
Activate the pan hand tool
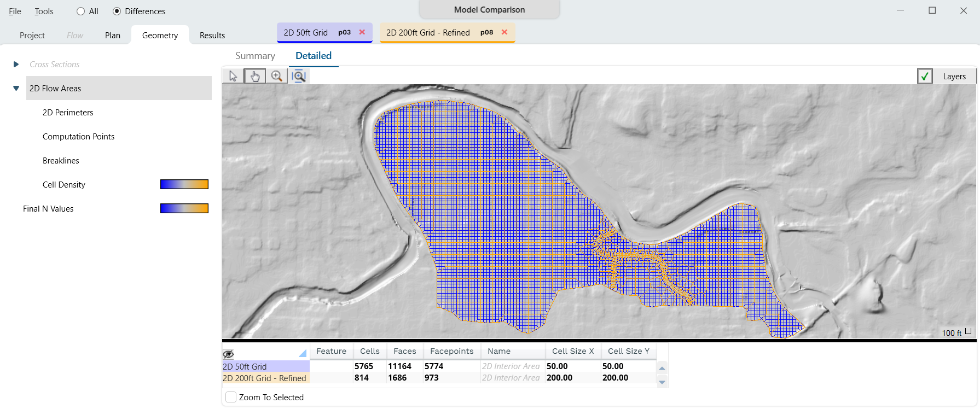point(254,76)
